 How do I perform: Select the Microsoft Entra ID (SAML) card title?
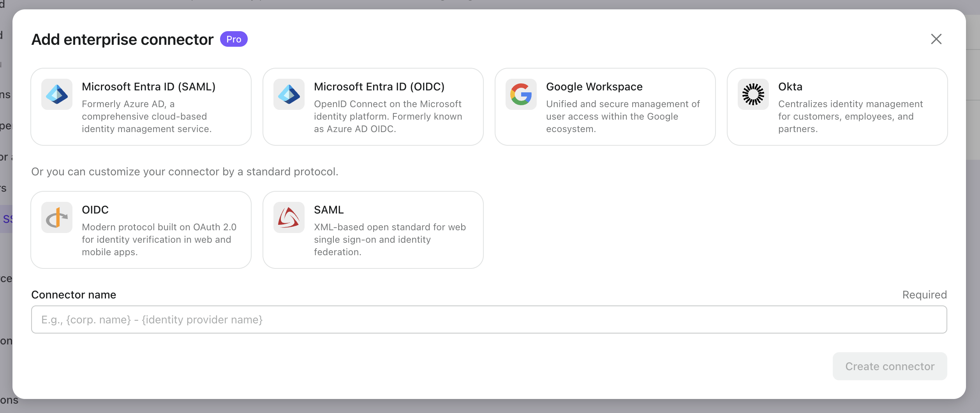point(149,86)
